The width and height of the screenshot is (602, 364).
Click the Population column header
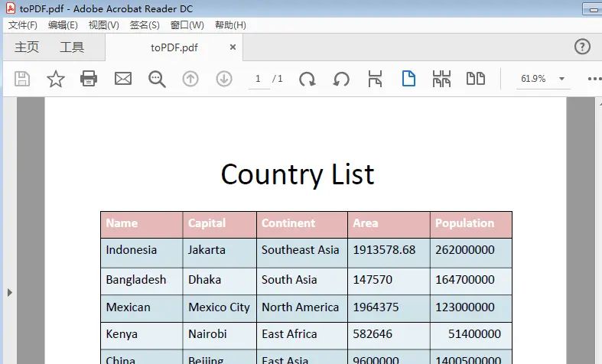pyautogui.click(x=471, y=224)
